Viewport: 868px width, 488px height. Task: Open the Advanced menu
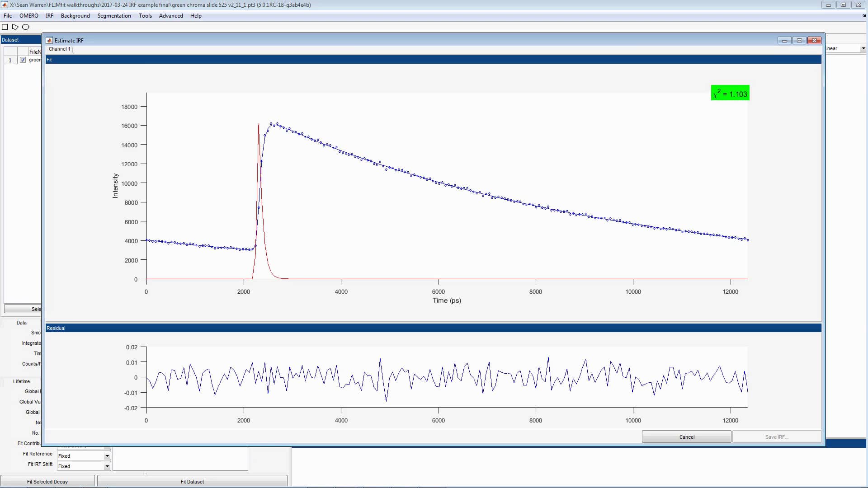[x=171, y=15]
